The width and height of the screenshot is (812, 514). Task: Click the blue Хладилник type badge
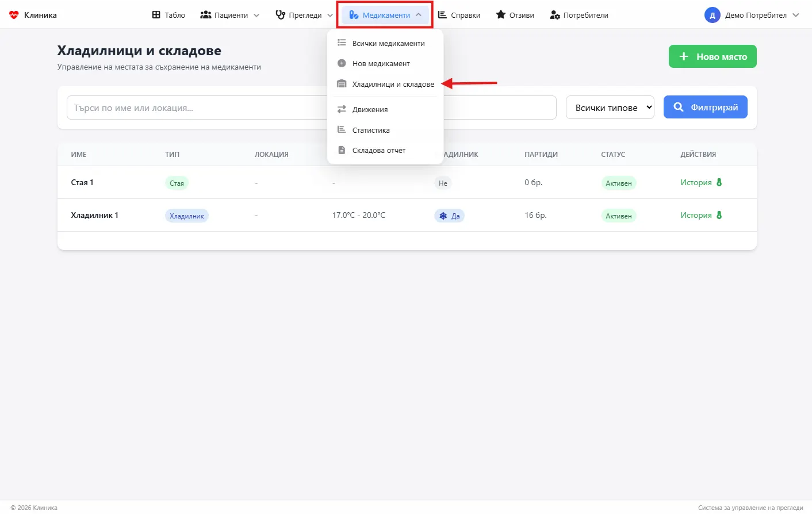tap(187, 216)
